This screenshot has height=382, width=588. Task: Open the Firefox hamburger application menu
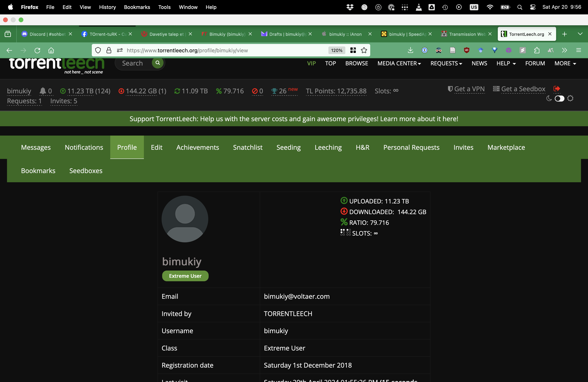[579, 50]
